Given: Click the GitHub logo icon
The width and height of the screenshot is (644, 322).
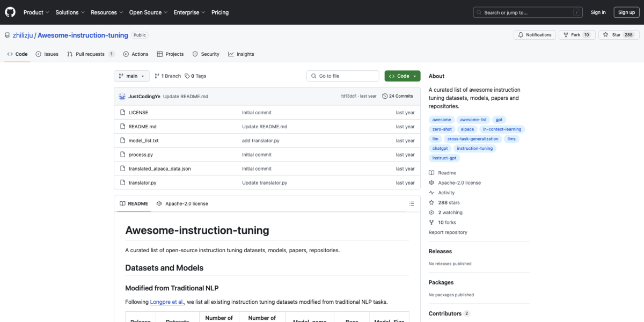Looking at the screenshot, I should tap(11, 12).
